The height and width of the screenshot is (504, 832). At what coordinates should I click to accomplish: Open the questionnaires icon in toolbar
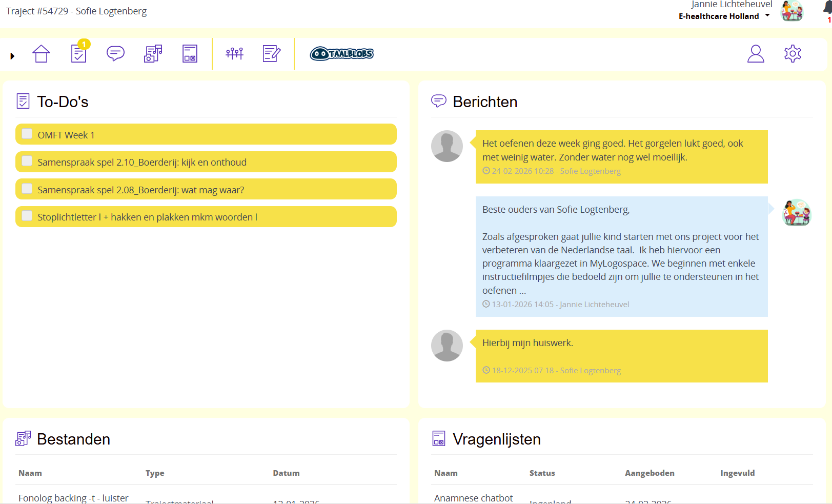tap(190, 53)
